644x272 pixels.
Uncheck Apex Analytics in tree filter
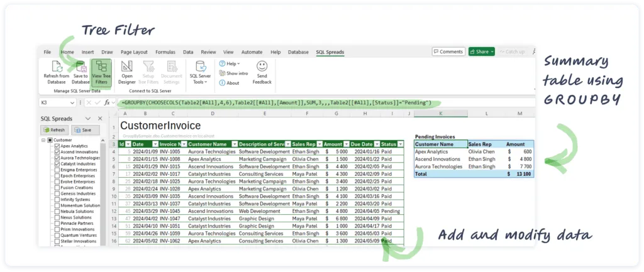57,146
